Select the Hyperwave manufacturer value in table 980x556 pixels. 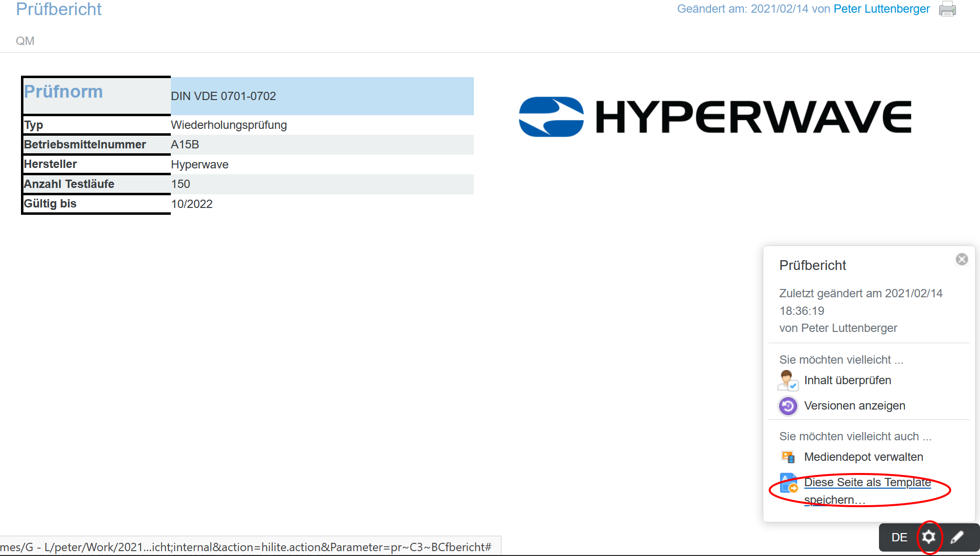(200, 165)
